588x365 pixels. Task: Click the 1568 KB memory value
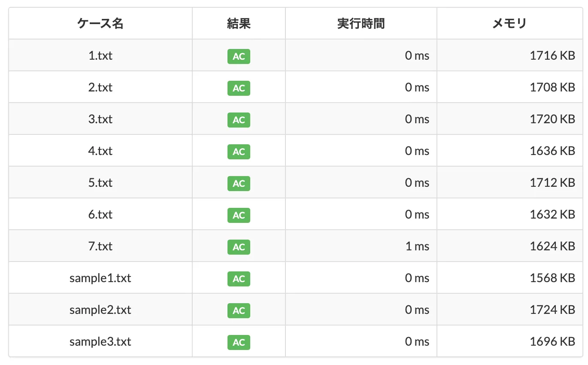552,278
